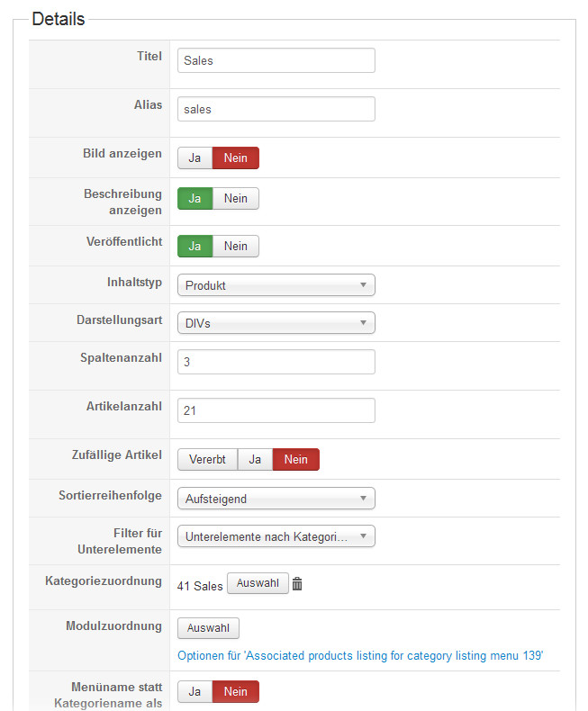Click Auswahl button for Kategoriezuordnung
This screenshot has width=588, height=711.
pyautogui.click(x=258, y=584)
